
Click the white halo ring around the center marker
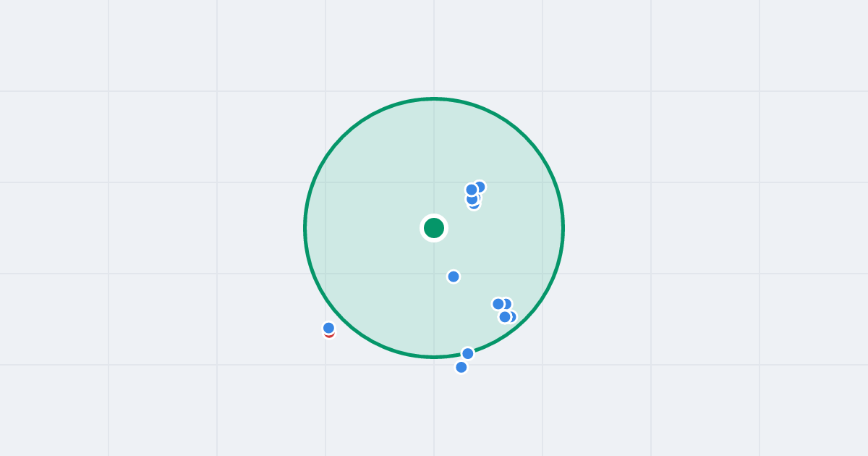pyautogui.click(x=434, y=216)
